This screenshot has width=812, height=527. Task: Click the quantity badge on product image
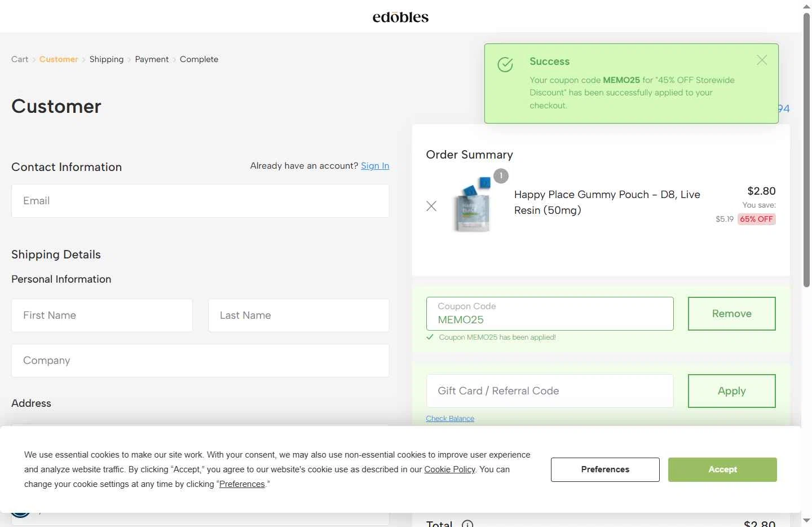(x=501, y=176)
